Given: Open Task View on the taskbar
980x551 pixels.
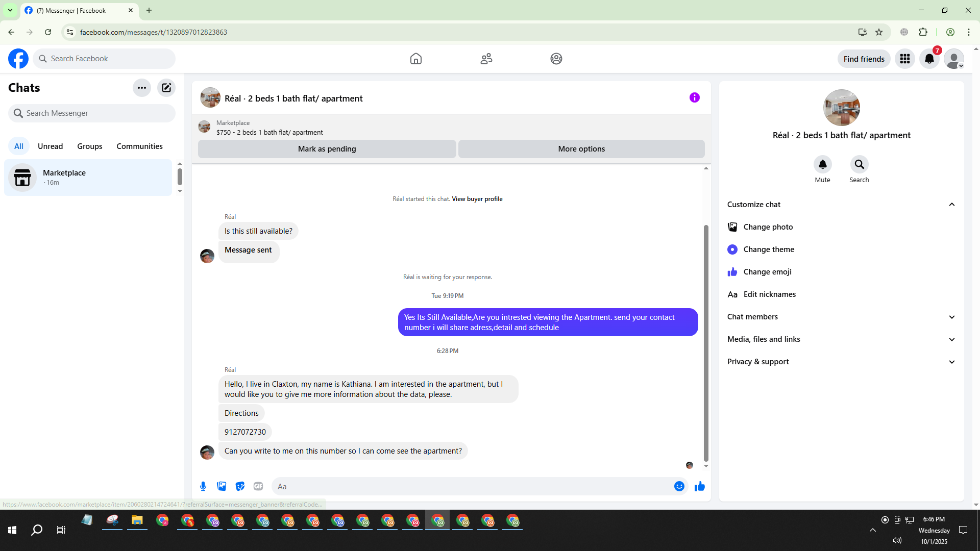Looking at the screenshot, I should pyautogui.click(x=61, y=530).
